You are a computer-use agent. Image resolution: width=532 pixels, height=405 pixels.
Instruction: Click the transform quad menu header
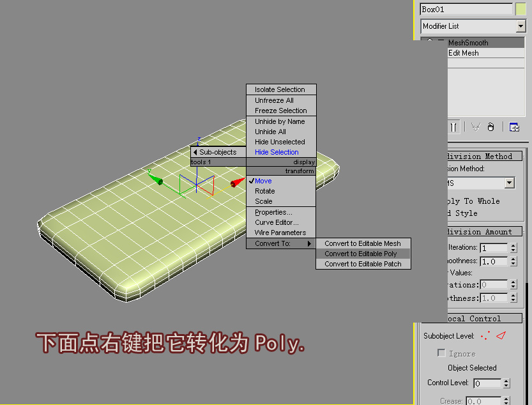coord(281,171)
